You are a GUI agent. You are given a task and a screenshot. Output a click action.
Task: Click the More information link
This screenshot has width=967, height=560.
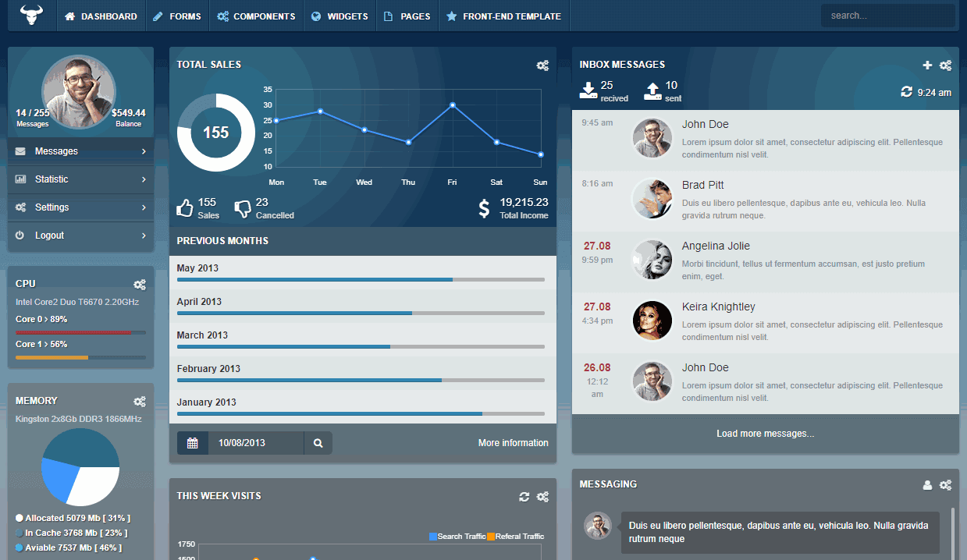pos(514,443)
